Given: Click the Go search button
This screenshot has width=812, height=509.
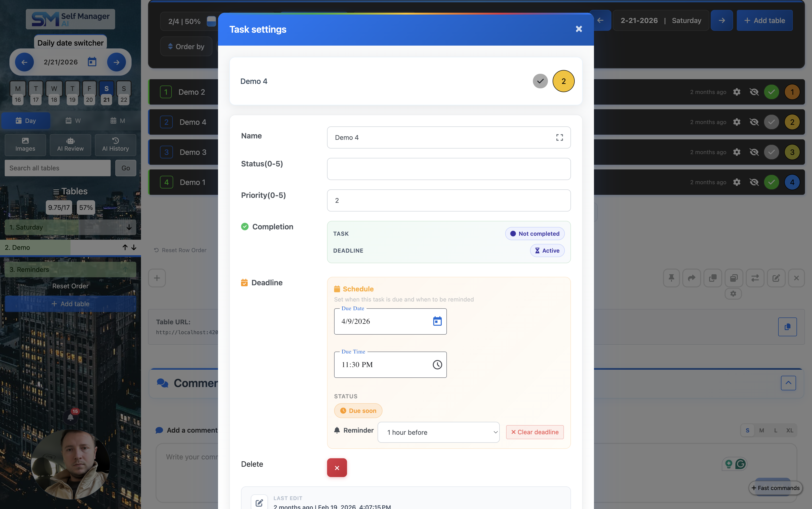Looking at the screenshot, I should click(125, 168).
